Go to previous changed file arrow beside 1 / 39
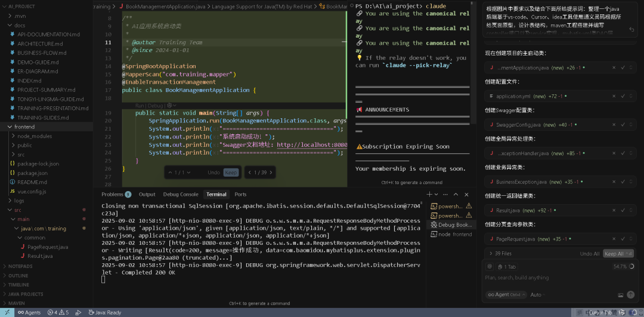644x317 pixels. (249, 173)
